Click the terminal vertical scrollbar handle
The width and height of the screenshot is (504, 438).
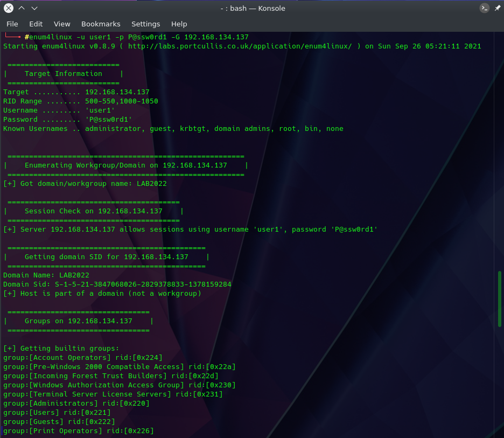coord(500,299)
